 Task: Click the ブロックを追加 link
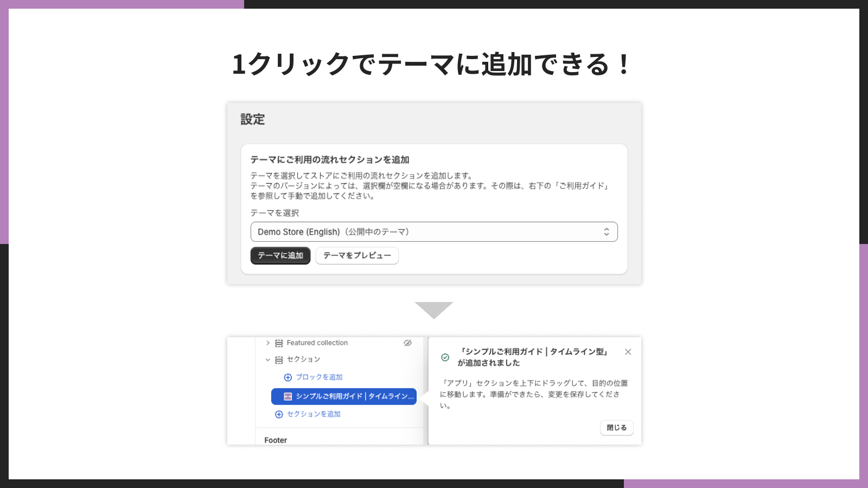318,376
